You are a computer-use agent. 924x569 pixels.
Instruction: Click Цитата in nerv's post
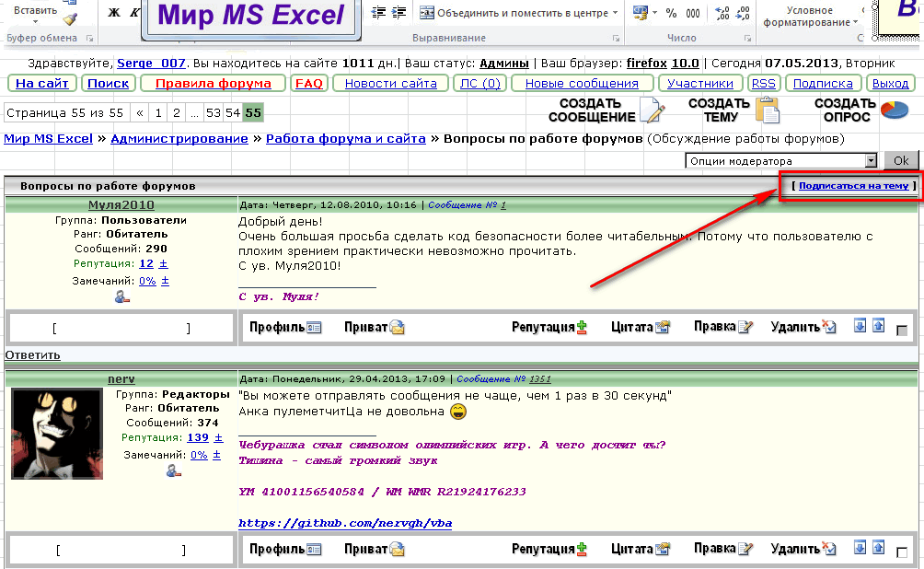(x=641, y=549)
